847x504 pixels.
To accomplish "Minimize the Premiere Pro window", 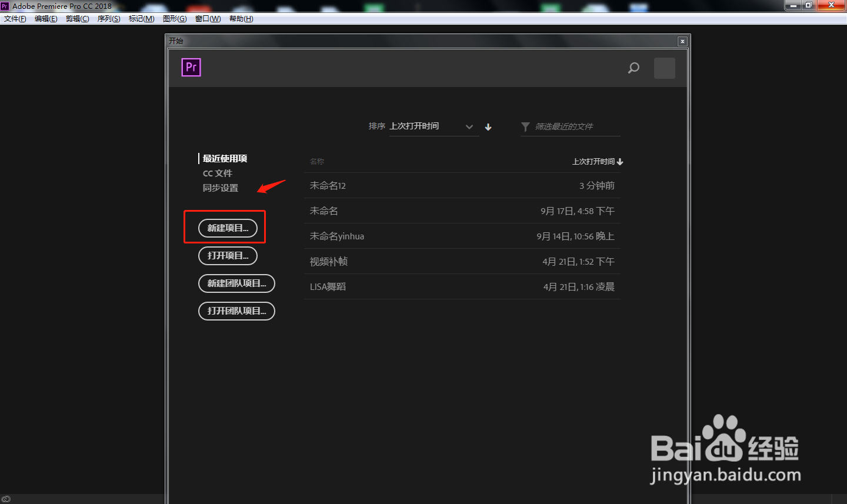I will 793,5.
